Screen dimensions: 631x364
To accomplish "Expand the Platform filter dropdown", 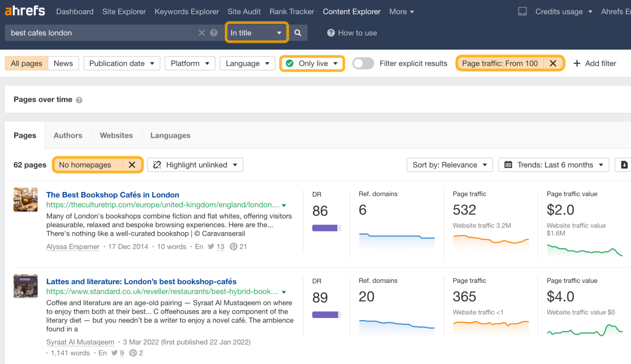I will coord(189,63).
